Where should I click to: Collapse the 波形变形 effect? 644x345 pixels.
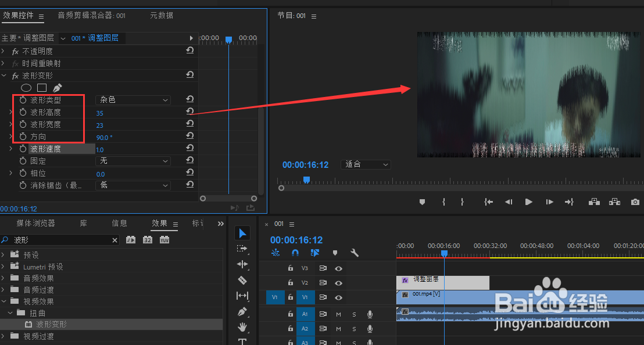pyautogui.click(x=4, y=76)
